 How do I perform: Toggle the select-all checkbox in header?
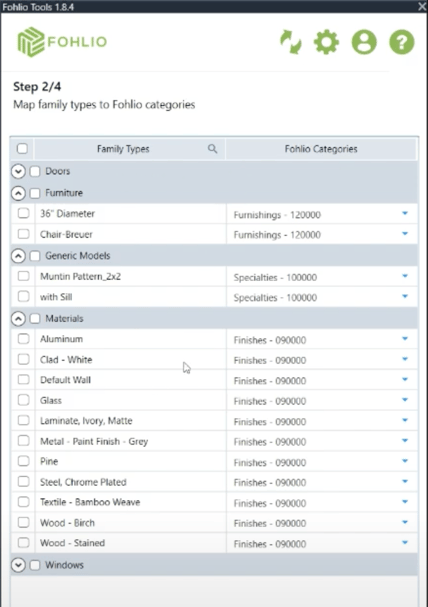click(22, 148)
